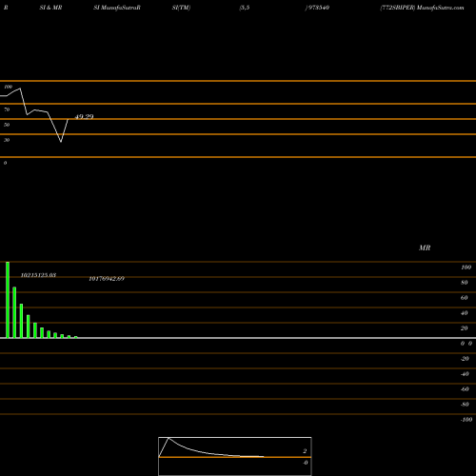The height and width of the screenshot is (476, 476).
Task: Select the 70 level label on RSI axis
Action: [x=7, y=109]
